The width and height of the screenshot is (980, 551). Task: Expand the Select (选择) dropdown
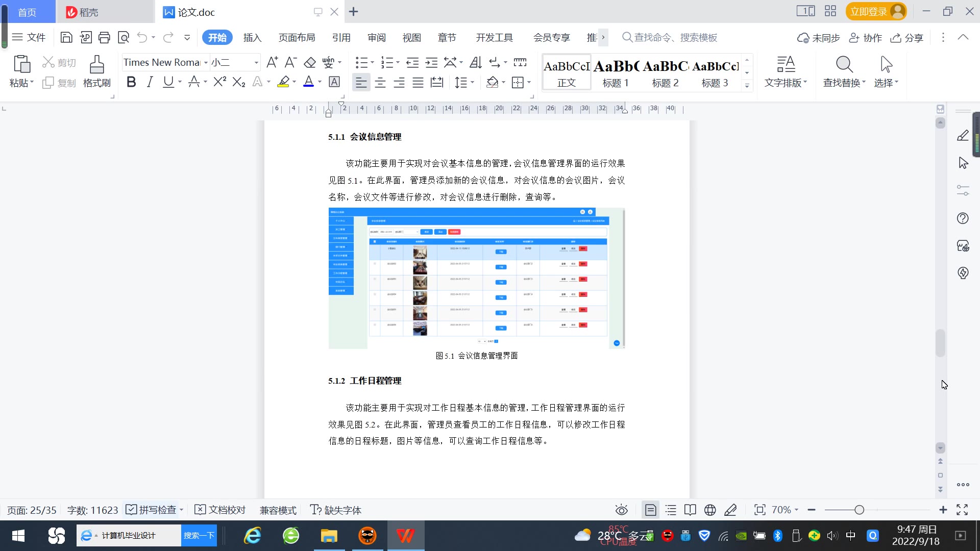point(886,83)
